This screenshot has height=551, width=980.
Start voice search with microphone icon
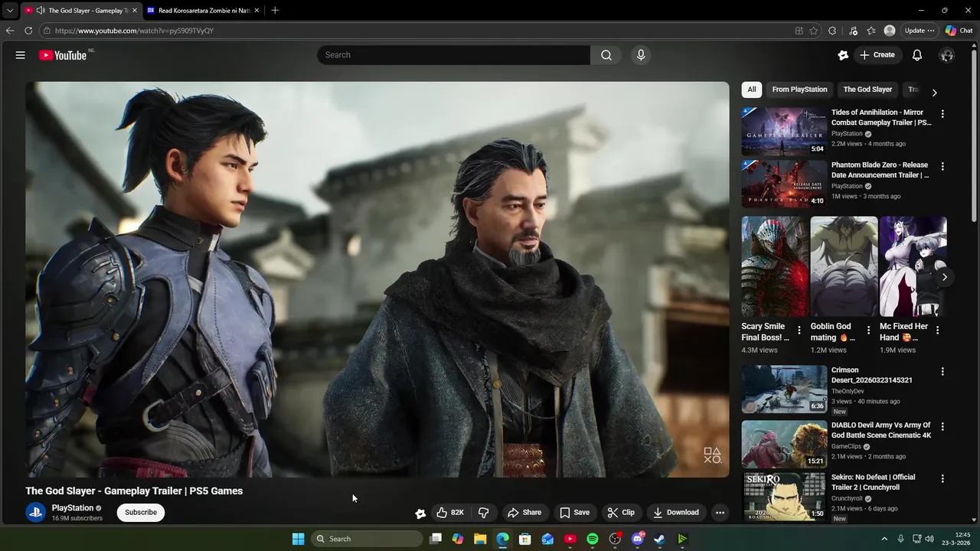(641, 55)
